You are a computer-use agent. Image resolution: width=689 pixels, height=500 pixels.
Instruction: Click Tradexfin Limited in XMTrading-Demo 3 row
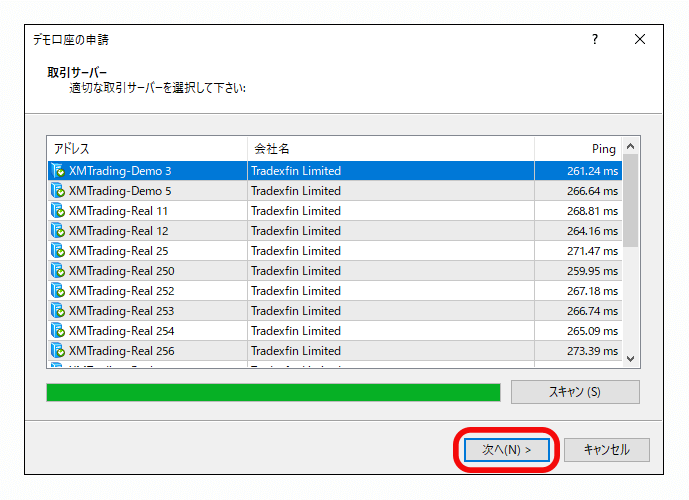coord(296,171)
